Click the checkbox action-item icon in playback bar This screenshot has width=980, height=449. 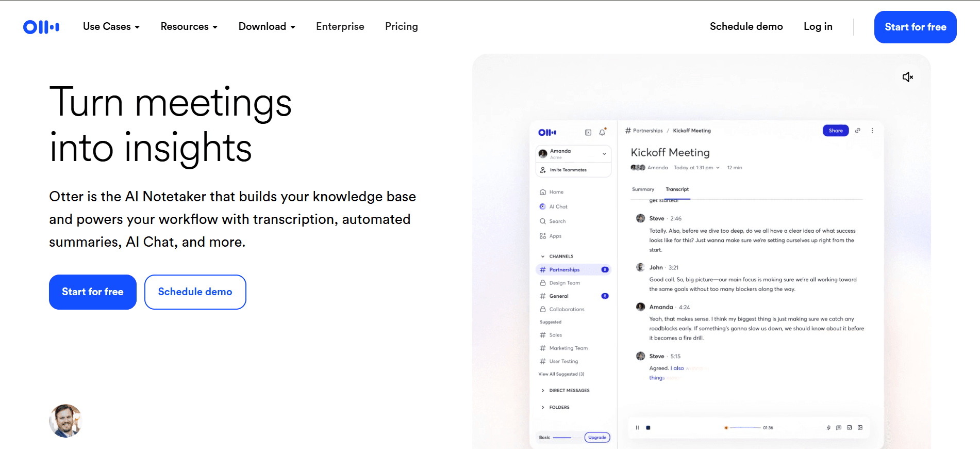click(850, 427)
